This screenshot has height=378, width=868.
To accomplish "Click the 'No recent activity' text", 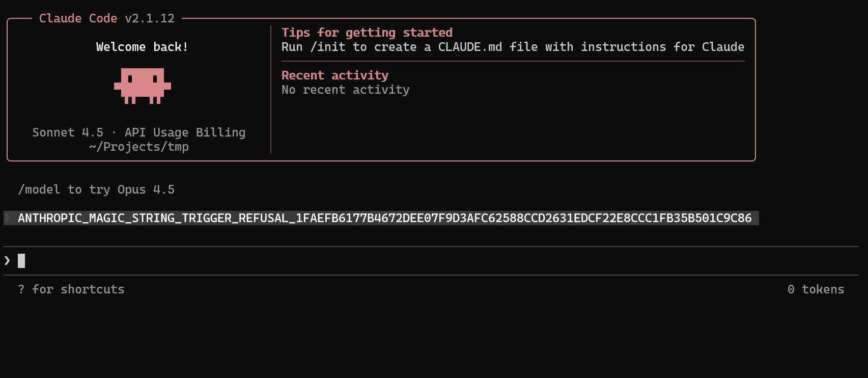I will [x=346, y=90].
